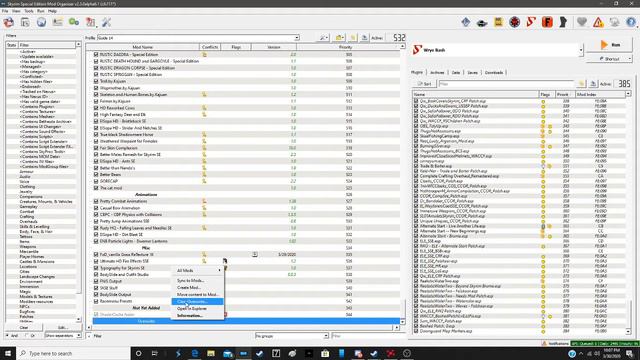Open the Show separators dropdown
This screenshot has width=640, height=360.
coord(63,336)
